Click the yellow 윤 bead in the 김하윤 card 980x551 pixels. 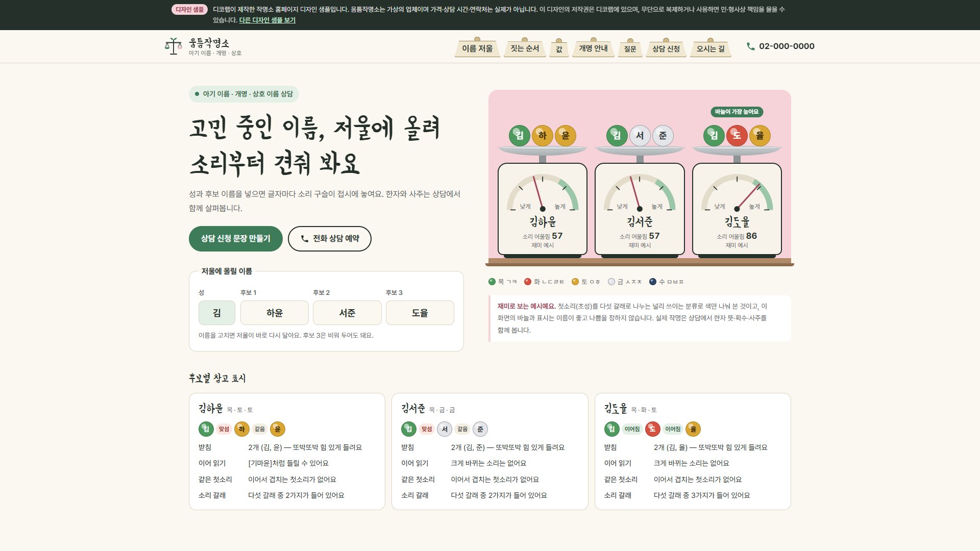tap(278, 429)
